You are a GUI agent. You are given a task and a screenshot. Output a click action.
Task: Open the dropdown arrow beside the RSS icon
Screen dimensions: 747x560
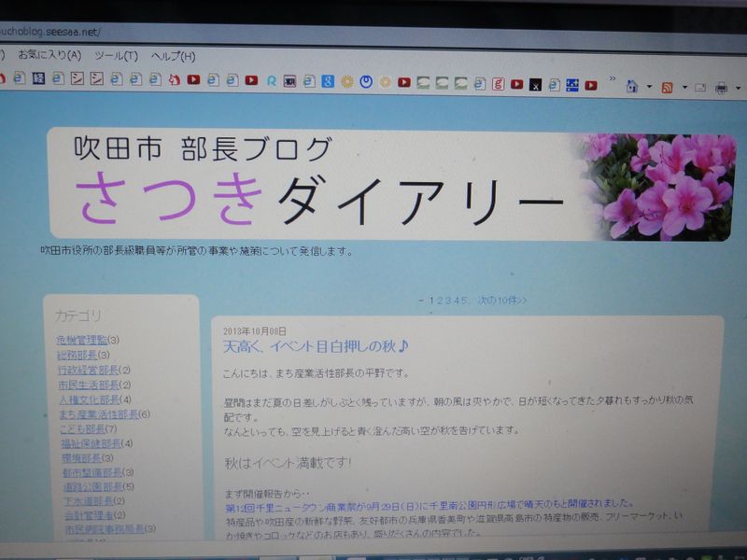pos(684,88)
